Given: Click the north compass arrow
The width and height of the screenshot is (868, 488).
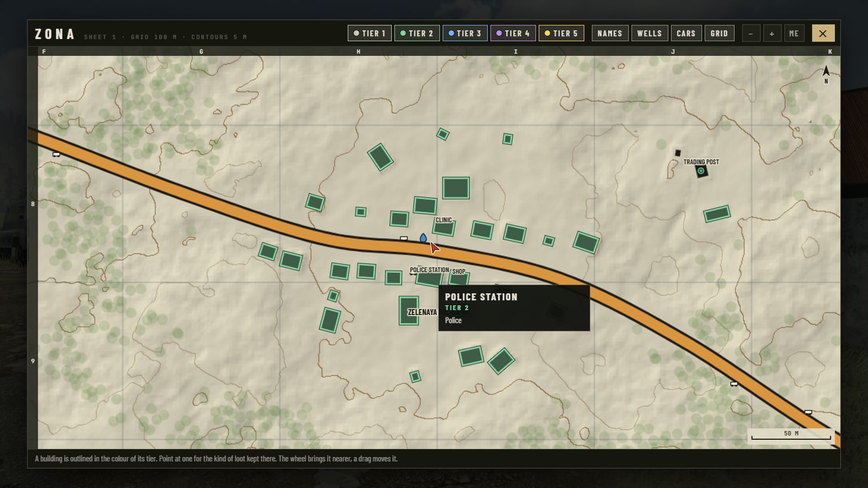Looking at the screenshot, I should tap(826, 71).
